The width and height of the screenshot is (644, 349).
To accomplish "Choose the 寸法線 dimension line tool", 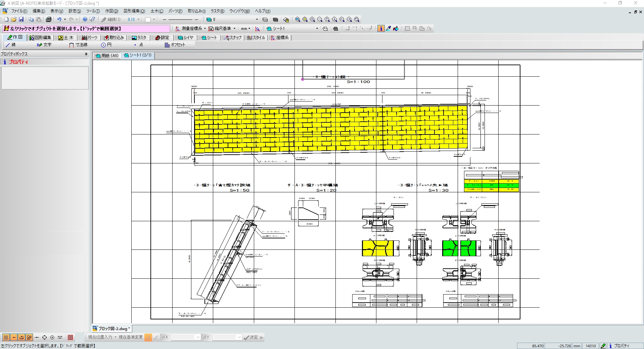I will click(x=78, y=45).
